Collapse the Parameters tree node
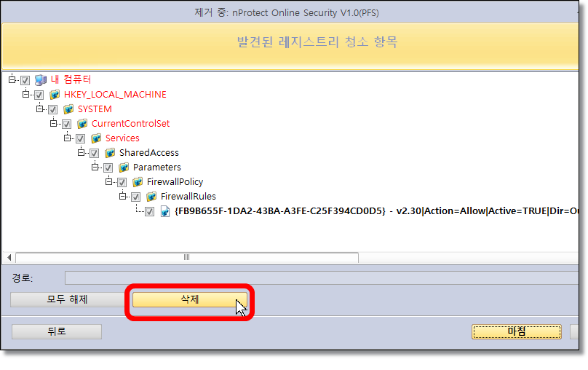This screenshot has height=370, width=588. coord(95,167)
